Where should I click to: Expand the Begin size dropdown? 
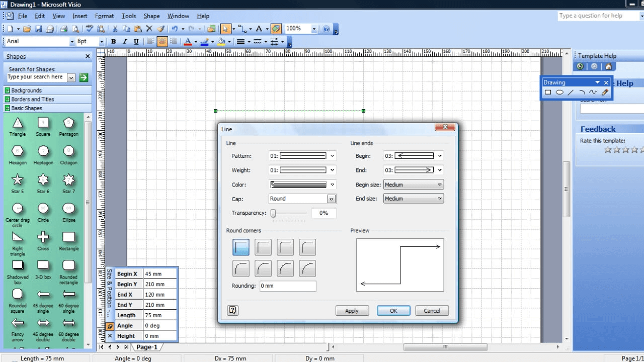414,185
